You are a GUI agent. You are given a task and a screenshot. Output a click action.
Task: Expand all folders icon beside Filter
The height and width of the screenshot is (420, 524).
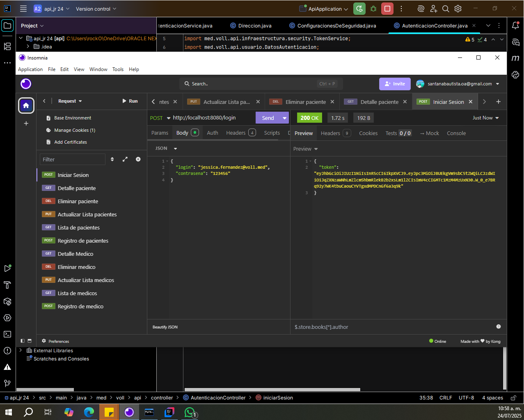tap(125, 159)
